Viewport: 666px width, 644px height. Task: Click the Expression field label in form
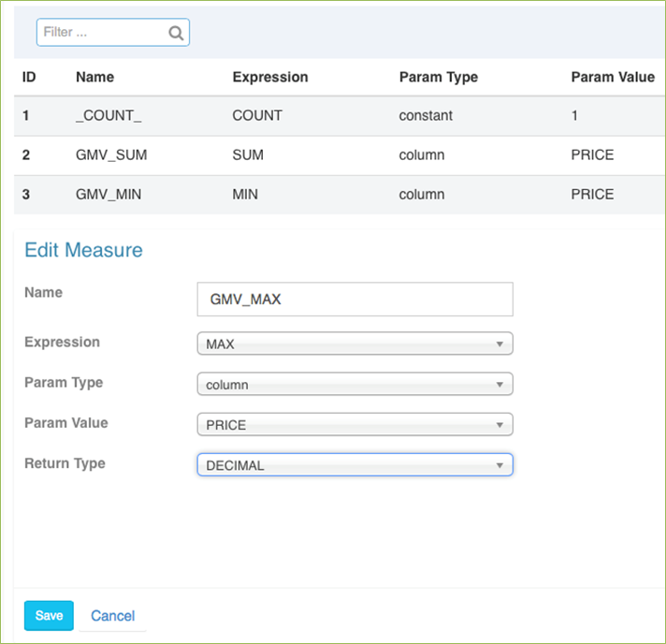tap(62, 343)
